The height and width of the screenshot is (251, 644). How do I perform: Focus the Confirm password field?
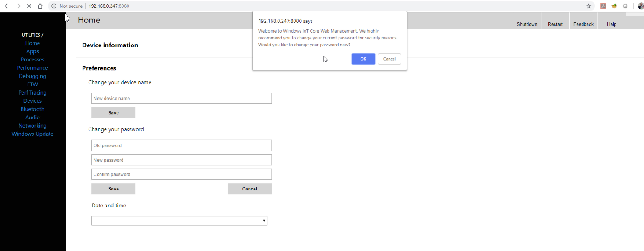coord(181,174)
